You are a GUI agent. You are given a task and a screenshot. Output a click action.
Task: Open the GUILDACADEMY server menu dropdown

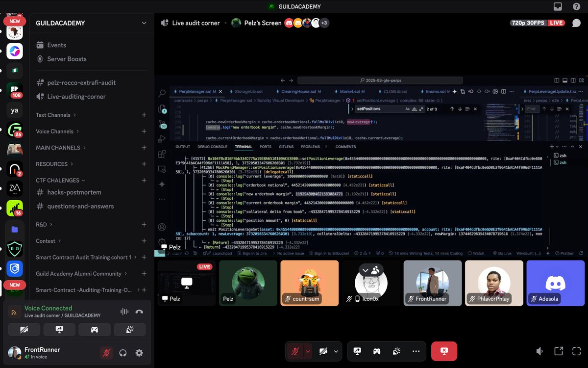point(144,23)
